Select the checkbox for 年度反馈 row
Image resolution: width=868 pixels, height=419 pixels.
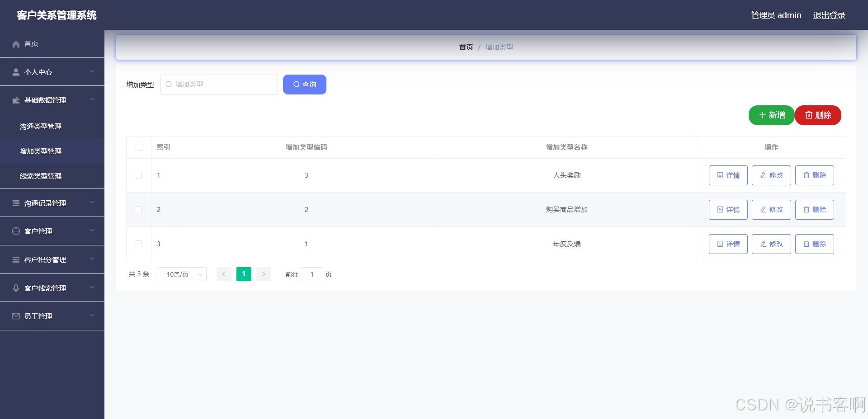[138, 244]
